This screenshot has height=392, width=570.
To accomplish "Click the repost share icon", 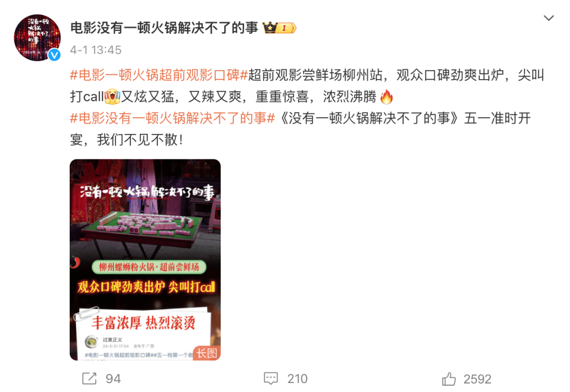I will pyautogui.click(x=89, y=379).
